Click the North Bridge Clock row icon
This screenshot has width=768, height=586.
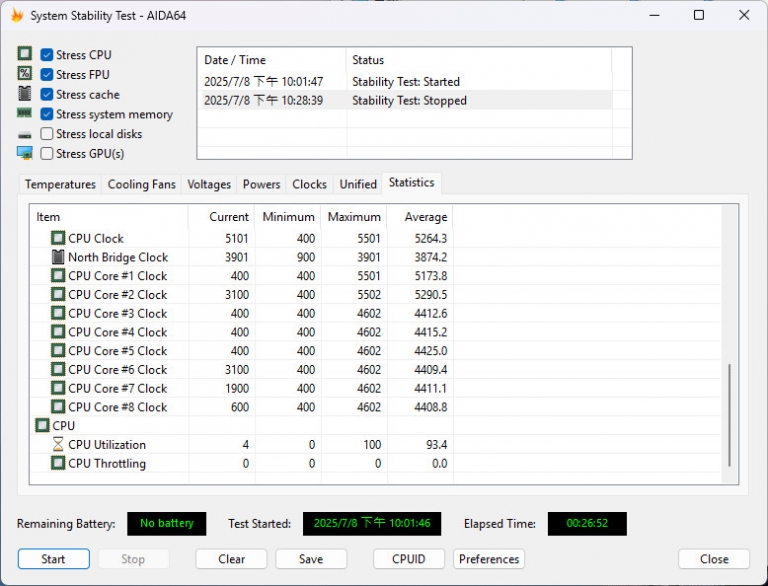(58, 257)
